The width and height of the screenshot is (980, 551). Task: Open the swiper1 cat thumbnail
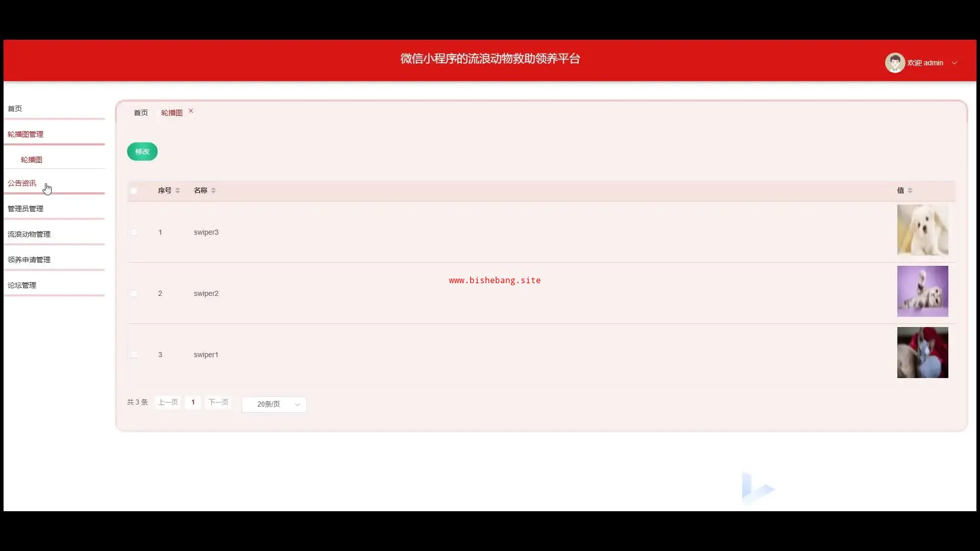(922, 353)
